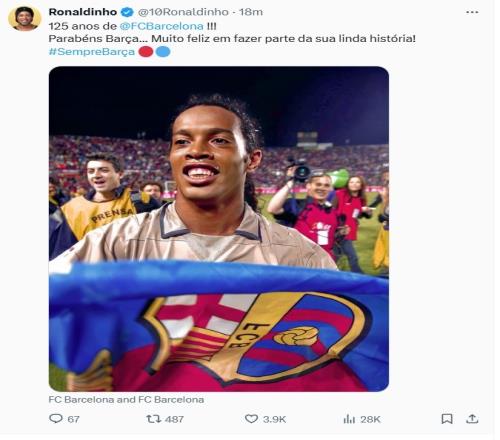Retweet using the repost arrows icon
The image size is (500, 440).
point(154,419)
